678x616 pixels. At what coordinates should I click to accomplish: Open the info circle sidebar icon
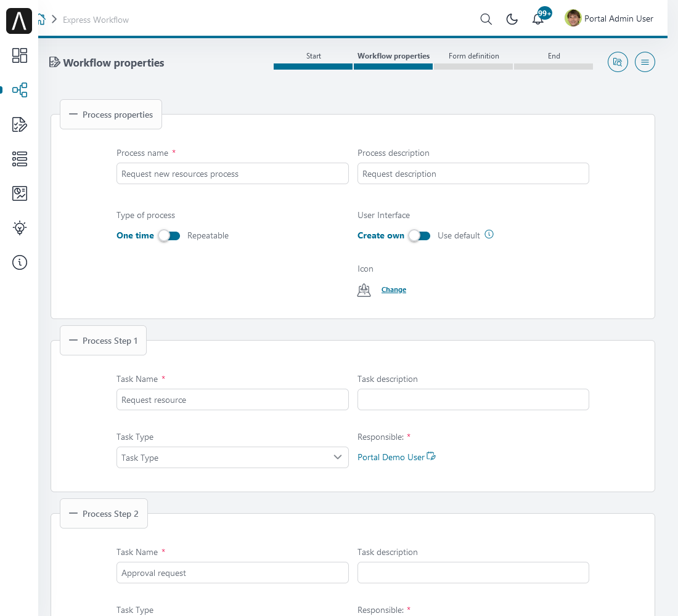20,262
